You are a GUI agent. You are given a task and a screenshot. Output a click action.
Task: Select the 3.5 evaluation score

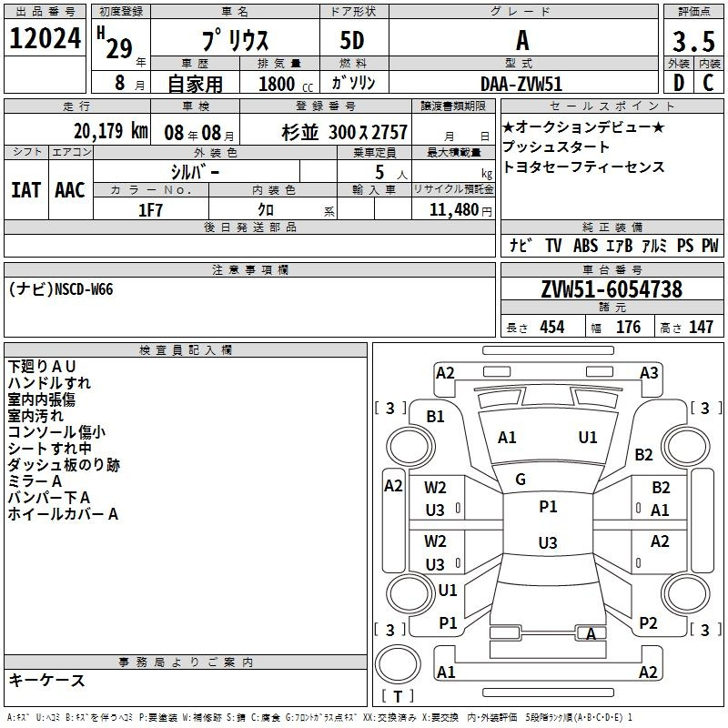[693, 41]
